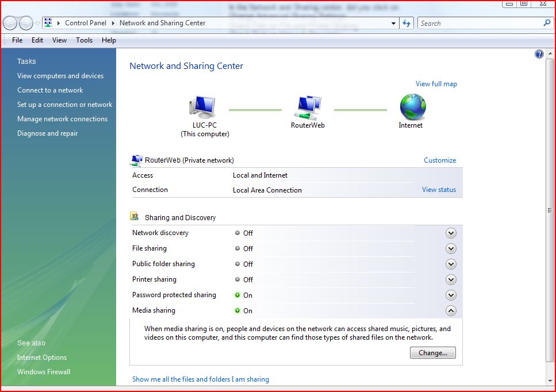The width and height of the screenshot is (556, 392).
Task: Click the RouterWeb network icon
Action: 308,107
